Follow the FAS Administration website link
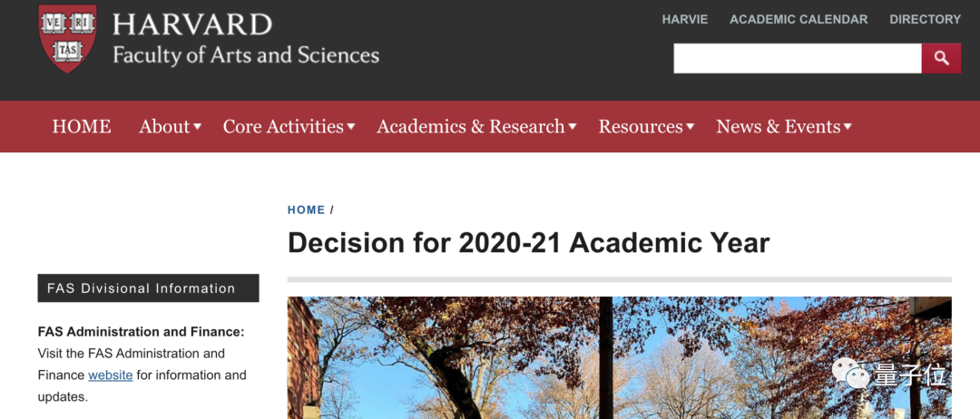 coord(110,375)
